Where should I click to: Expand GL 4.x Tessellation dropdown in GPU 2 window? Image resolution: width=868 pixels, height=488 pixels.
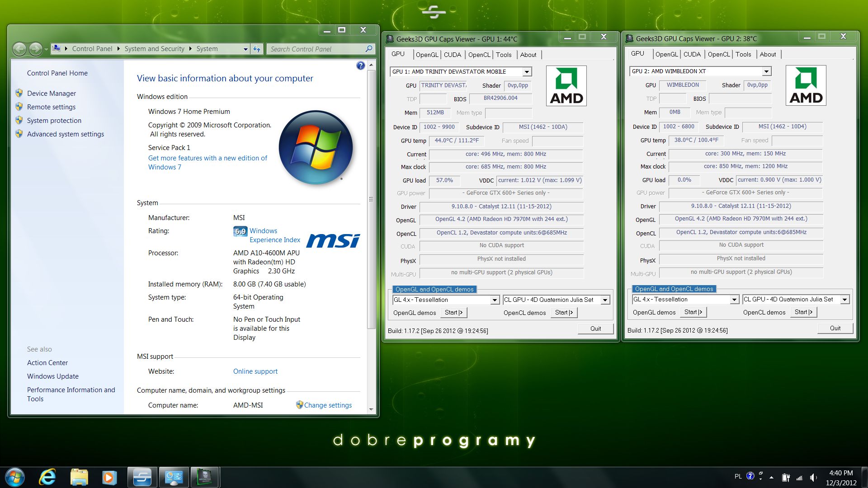coord(734,300)
